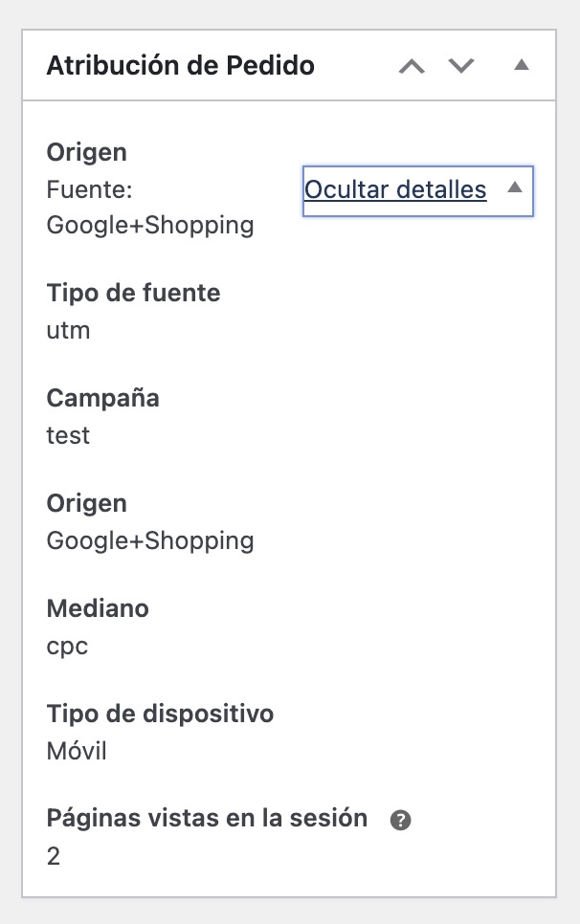Select the Campaña value test
Screen dimensions: 580x924
pyautogui.click(x=67, y=435)
